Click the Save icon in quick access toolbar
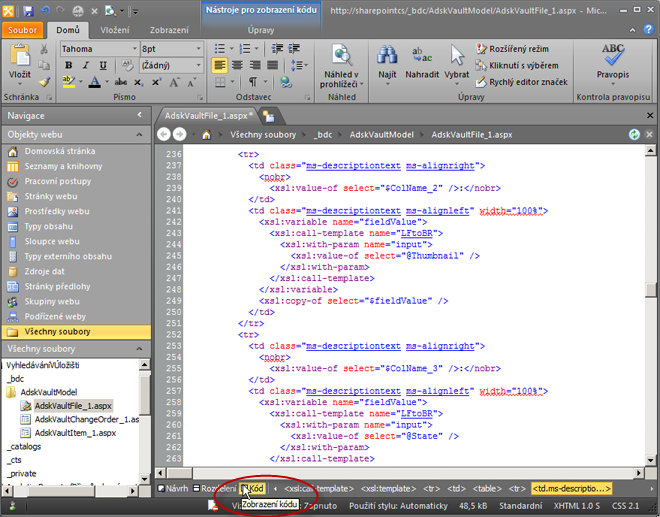 [x=28, y=11]
